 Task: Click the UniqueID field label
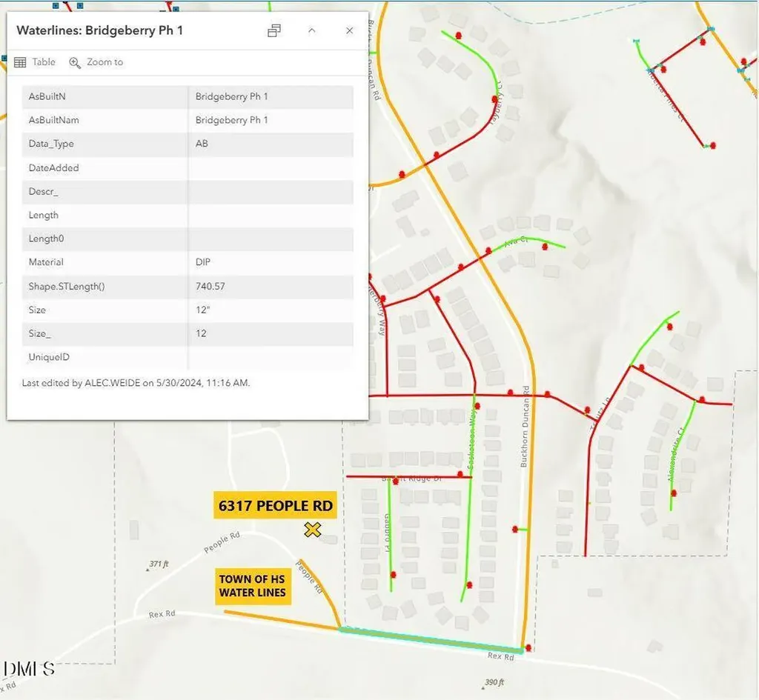[x=49, y=357]
